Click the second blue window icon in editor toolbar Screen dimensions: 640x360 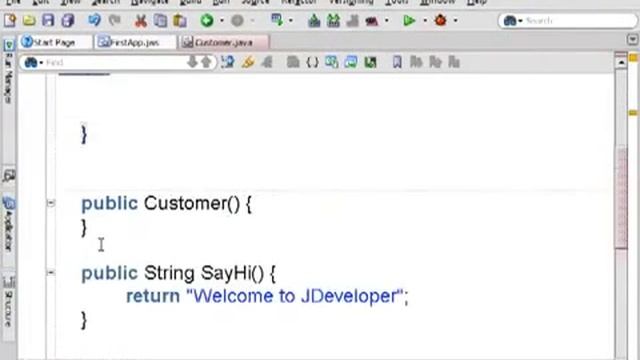tap(351, 62)
